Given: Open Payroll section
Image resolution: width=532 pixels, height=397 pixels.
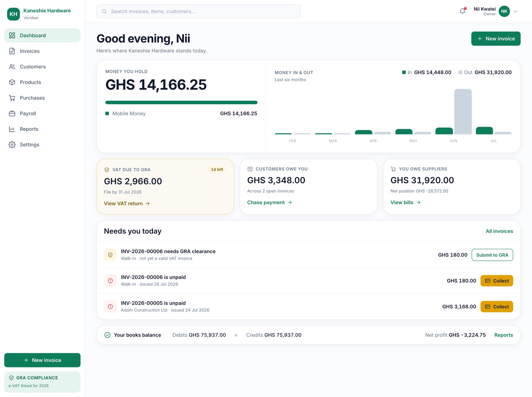Looking at the screenshot, I should pyautogui.click(x=42, y=113).
